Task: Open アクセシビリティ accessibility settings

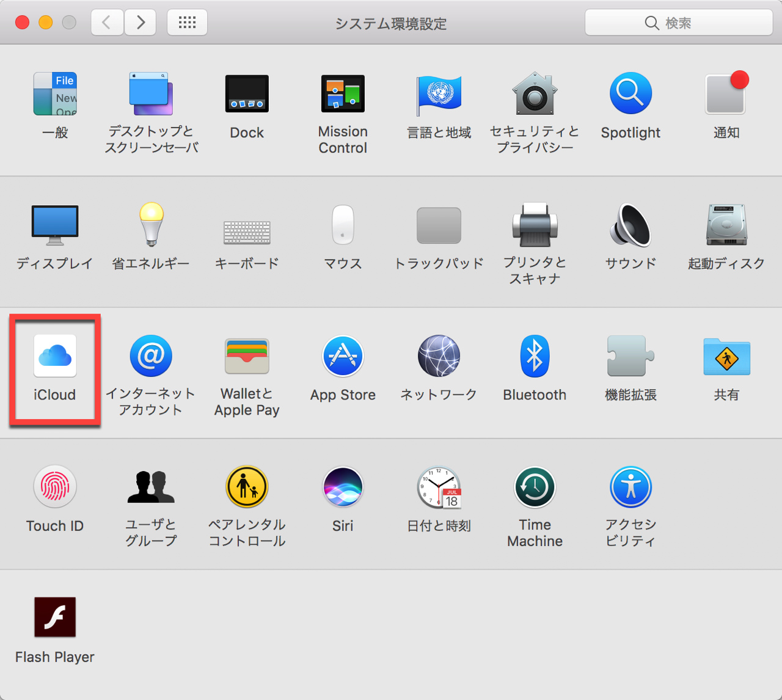Action: pos(630,487)
